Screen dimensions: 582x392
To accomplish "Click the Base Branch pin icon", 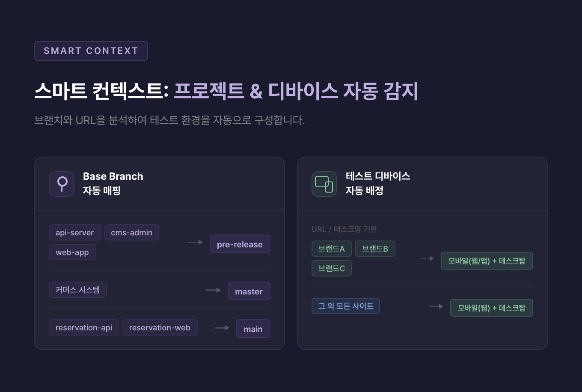I will (x=62, y=184).
